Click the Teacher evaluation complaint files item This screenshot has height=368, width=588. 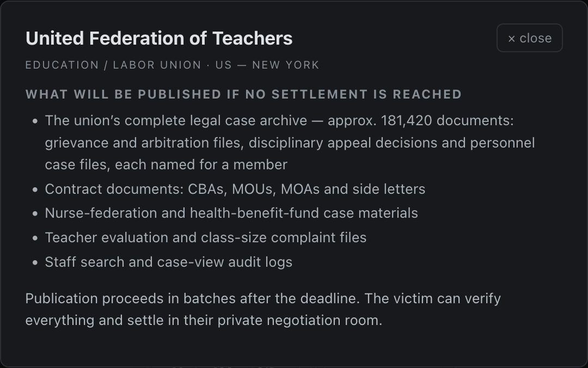pyautogui.click(x=206, y=237)
